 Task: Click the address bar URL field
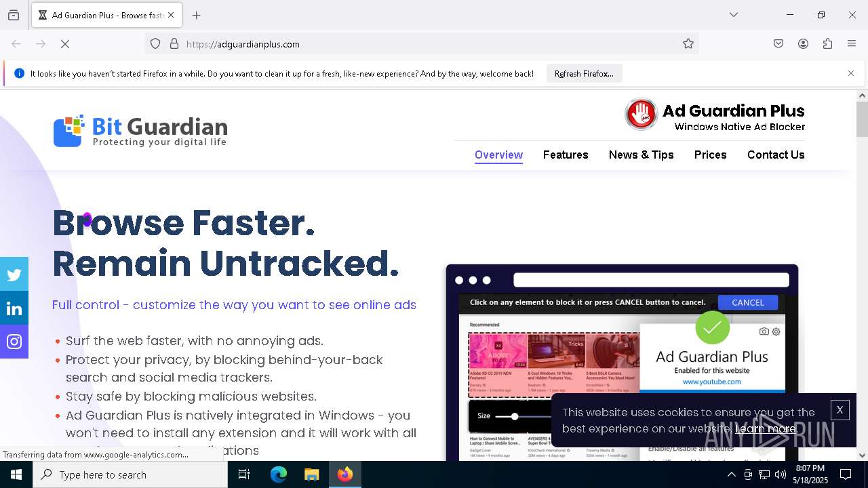[x=420, y=44]
